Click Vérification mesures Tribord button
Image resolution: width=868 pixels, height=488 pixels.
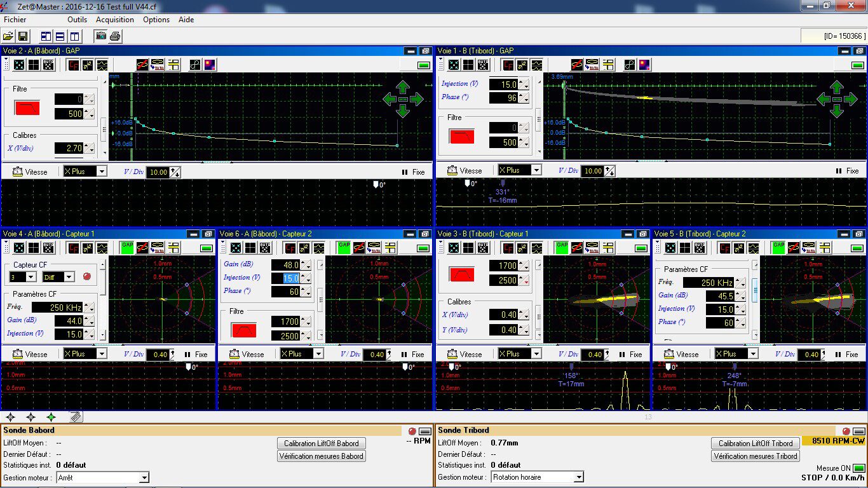tap(756, 456)
